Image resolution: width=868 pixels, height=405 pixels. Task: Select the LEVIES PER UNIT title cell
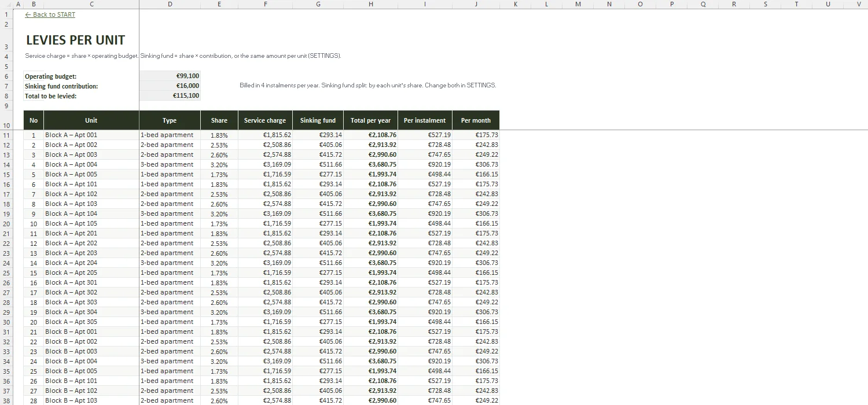75,40
